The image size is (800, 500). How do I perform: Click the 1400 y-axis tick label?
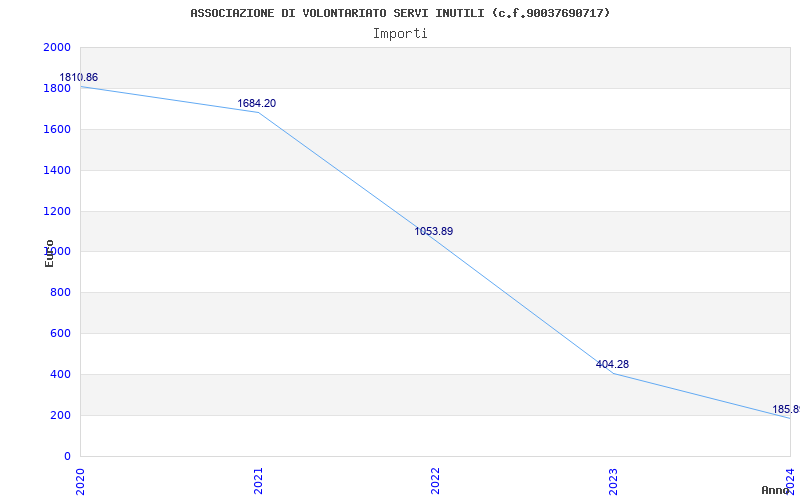pyautogui.click(x=57, y=170)
